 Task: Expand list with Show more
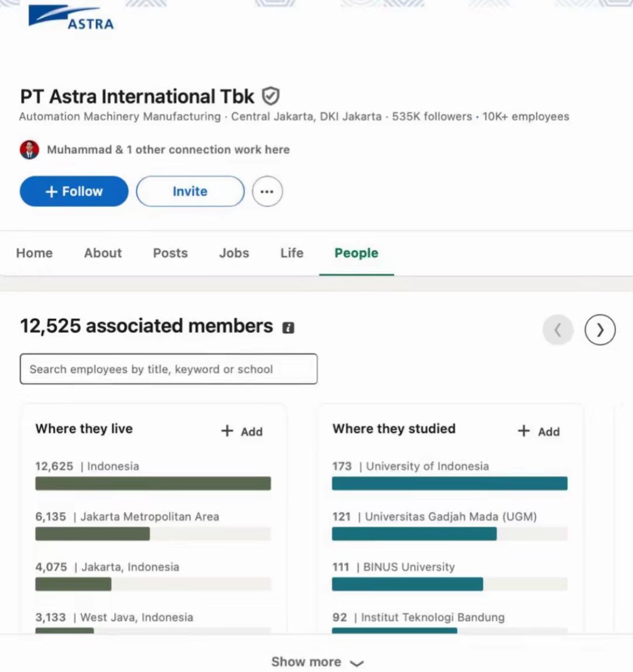click(317, 662)
